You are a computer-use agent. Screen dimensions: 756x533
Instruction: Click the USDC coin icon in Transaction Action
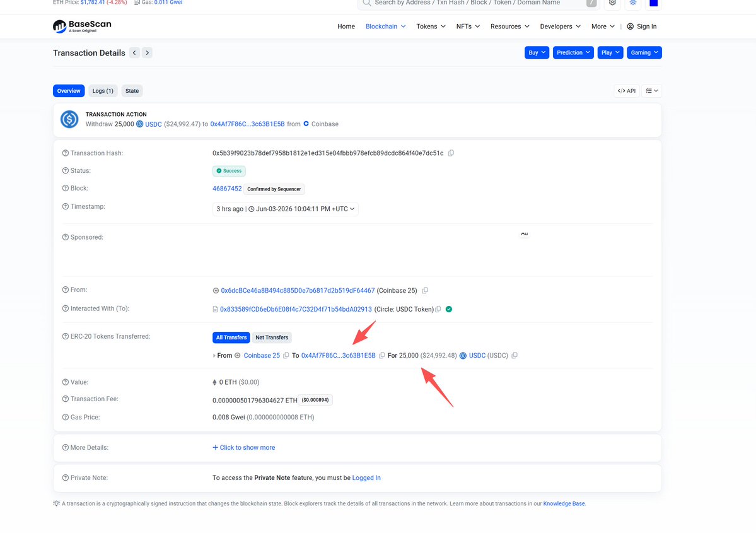[x=139, y=124]
